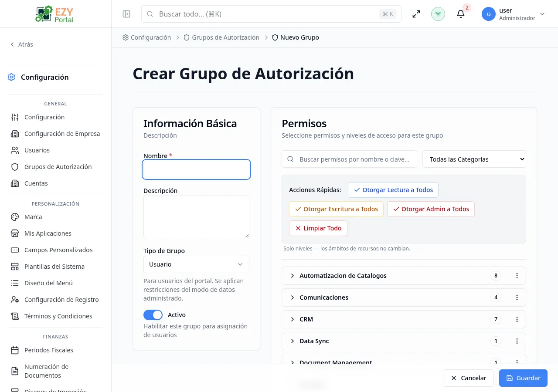The image size is (558, 392).
Task: Click the Diseño del Menú list icon
Action: 15,283
